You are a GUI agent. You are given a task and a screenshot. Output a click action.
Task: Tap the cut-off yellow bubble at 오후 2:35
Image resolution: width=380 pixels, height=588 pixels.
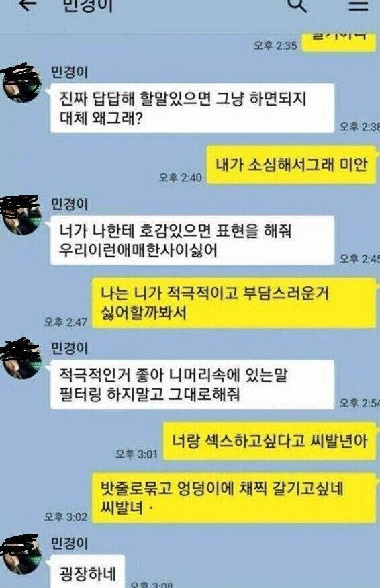click(339, 42)
